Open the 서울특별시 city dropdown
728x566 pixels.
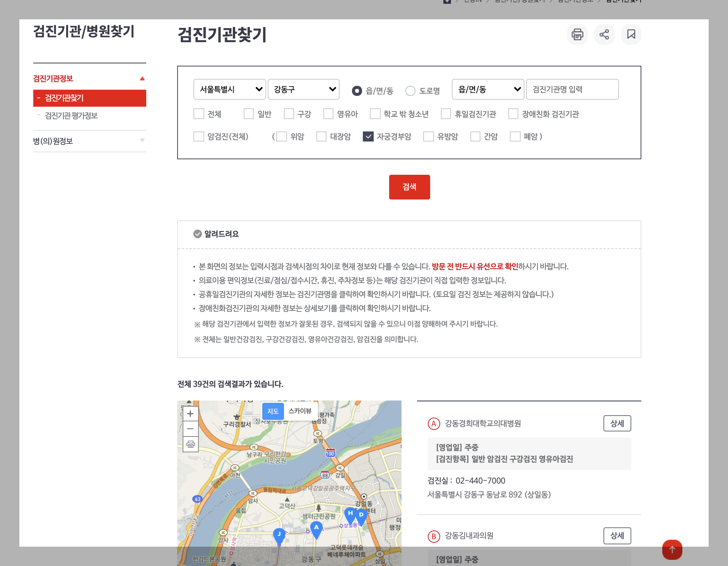tap(230, 89)
